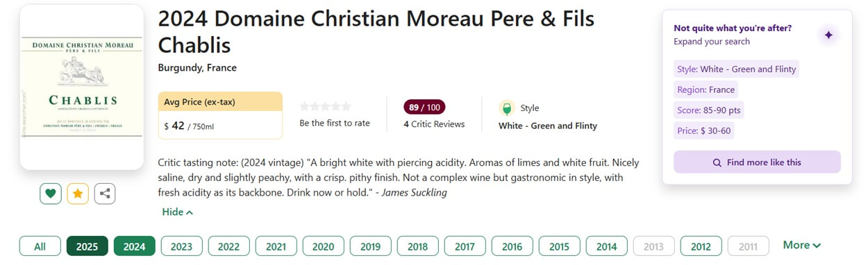Toggle the Region: France filter chip
Viewport: 868px width, 265px height.
(706, 89)
